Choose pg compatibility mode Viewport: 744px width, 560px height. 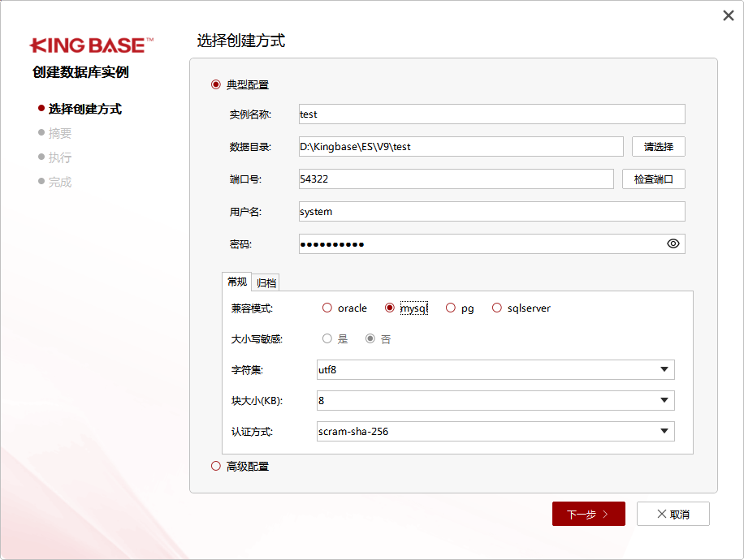click(450, 308)
